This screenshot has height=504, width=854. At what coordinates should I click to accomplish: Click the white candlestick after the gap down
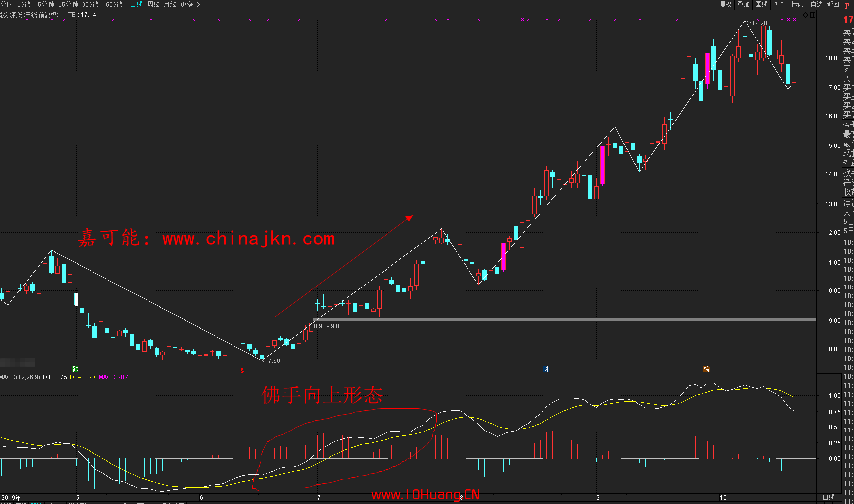tap(76, 299)
